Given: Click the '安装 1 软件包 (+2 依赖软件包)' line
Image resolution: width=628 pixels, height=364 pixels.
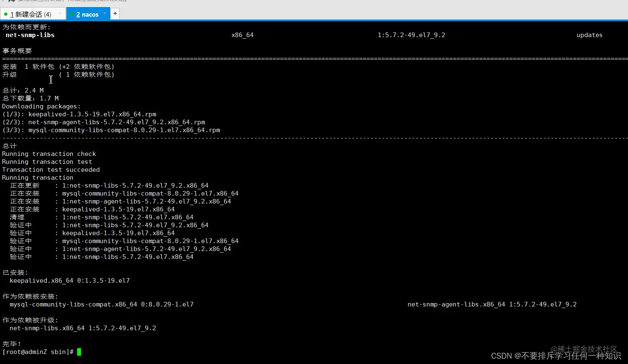Looking at the screenshot, I should click(x=58, y=67).
